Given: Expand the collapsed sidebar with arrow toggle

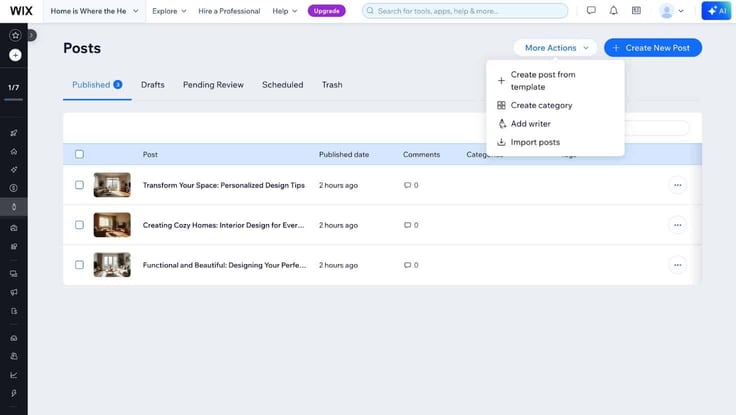Looking at the screenshot, I should point(31,35).
